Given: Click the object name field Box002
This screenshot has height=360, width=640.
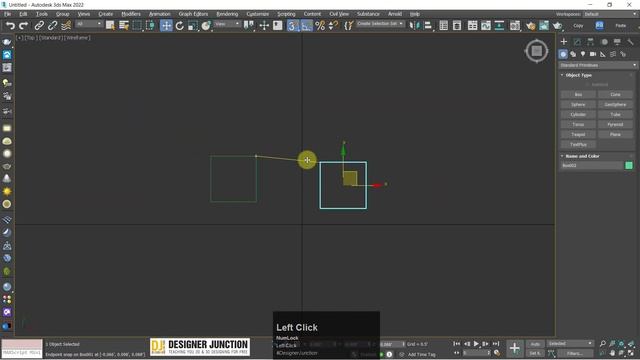Looking at the screenshot, I should (591, 165).
